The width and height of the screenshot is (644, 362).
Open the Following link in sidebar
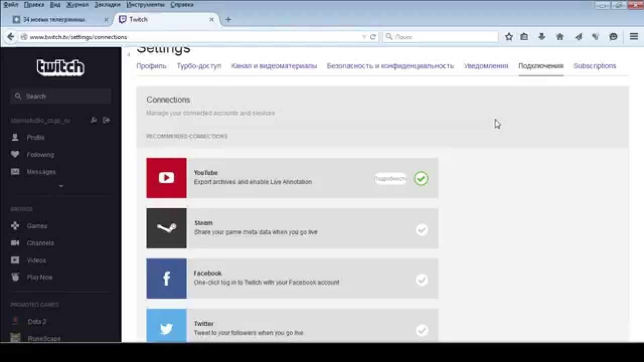pos(40,155)
